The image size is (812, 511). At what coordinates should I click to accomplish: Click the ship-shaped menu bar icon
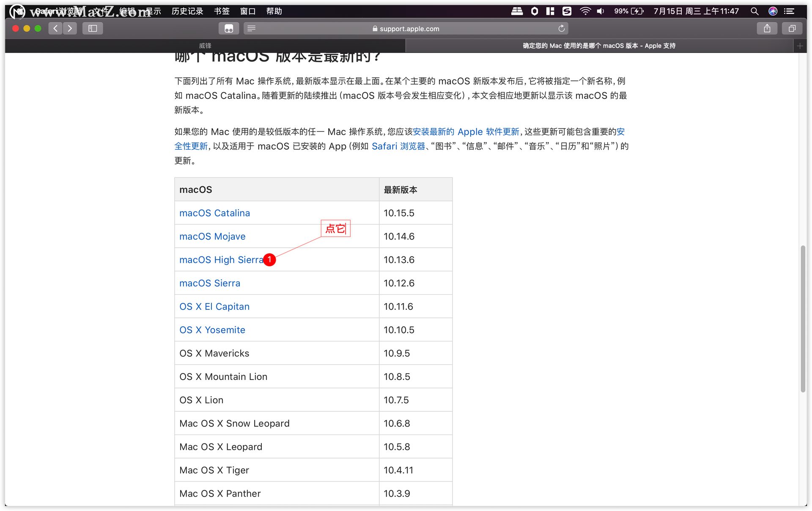pyautogui.click(x=517, y=11)
